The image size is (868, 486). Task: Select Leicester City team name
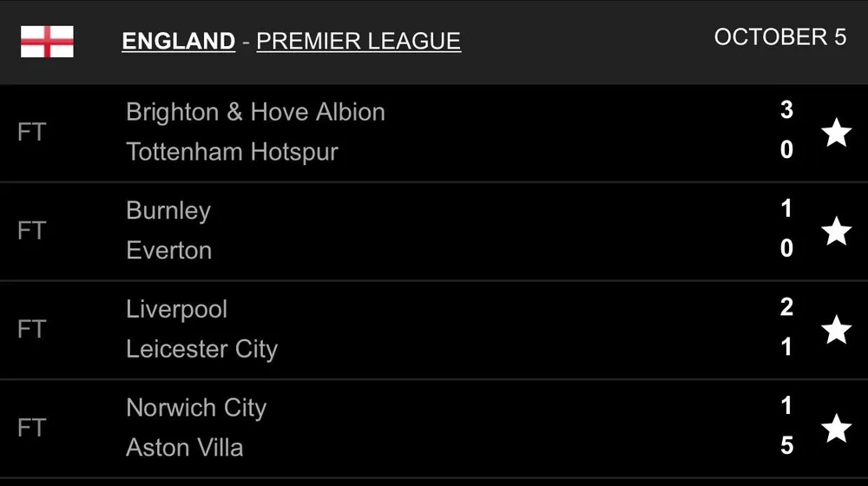click(201, 349)
